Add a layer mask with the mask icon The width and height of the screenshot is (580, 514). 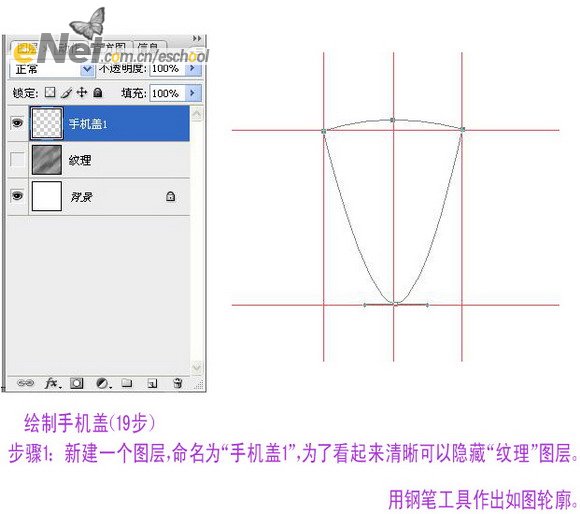tap(77, 383)
